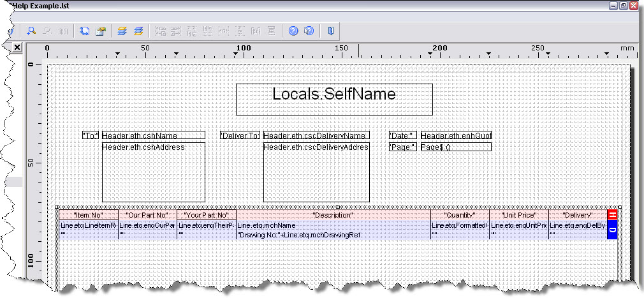Click the fourth greyed alignment icon
Viewport: 644px width, 298px height.
pos(208,31)
